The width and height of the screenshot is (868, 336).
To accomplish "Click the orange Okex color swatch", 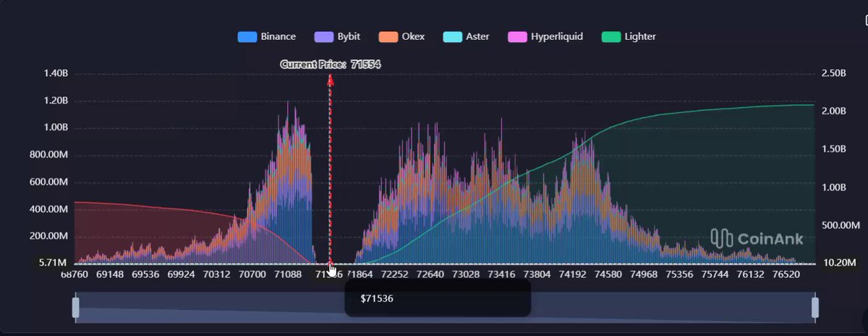I will tap(387, 36).
